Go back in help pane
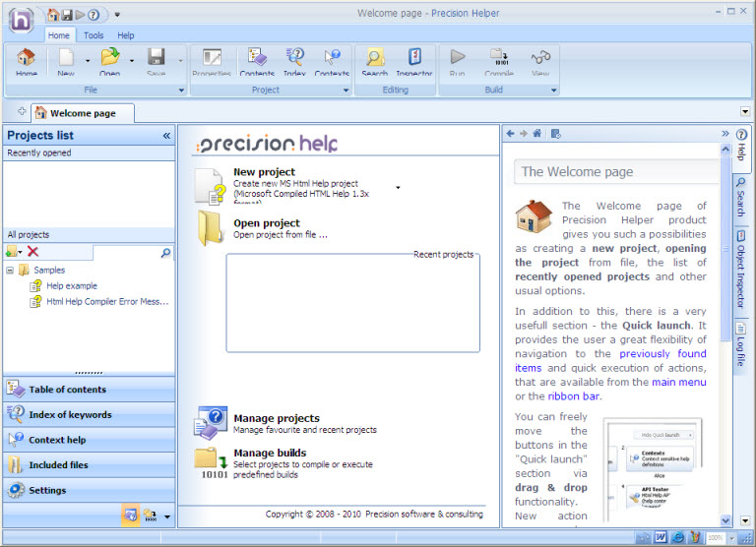This screenshot has width=756, height=547. click(x=511, y=134)
